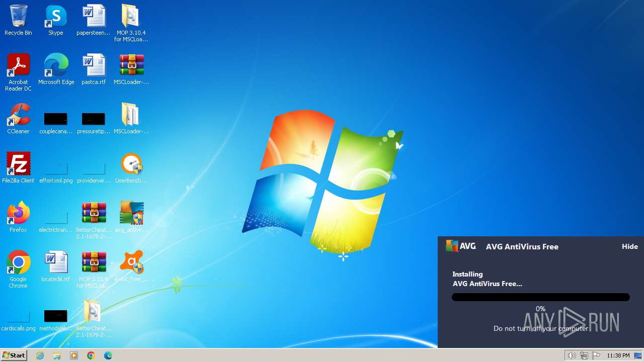Viewport: 644px width, 362px height.
Task: Launch Acrobat Reader DC shortcut
Action: 18,72
